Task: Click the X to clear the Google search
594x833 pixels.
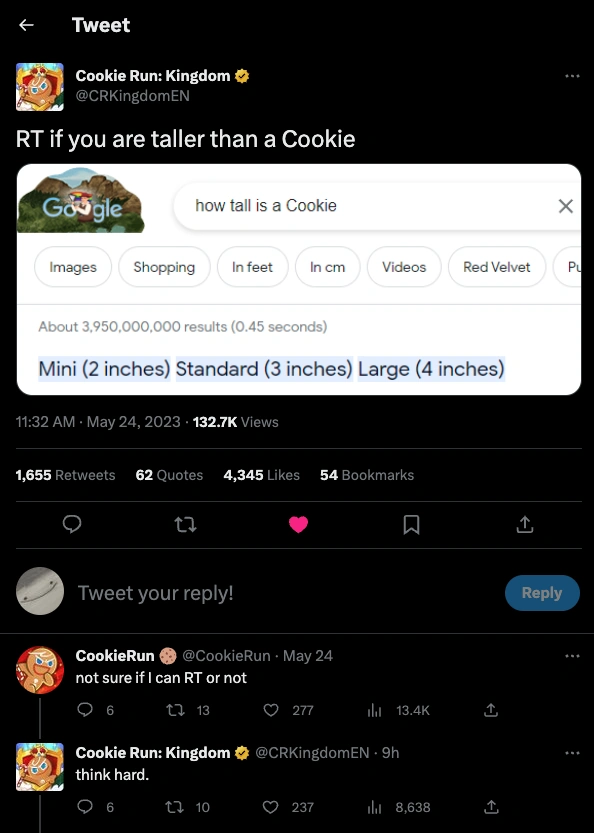Action: (x=565, y=206)
